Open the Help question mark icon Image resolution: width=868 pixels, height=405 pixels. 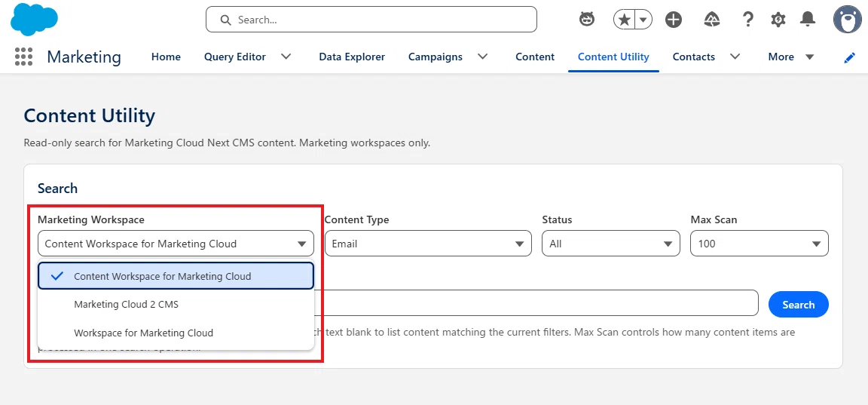tap(748, 20)
